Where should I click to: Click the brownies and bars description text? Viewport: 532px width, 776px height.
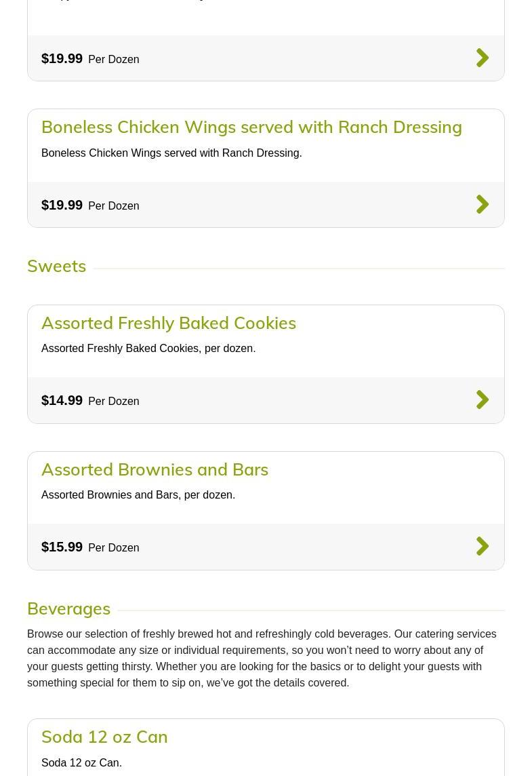pos(138,495)
